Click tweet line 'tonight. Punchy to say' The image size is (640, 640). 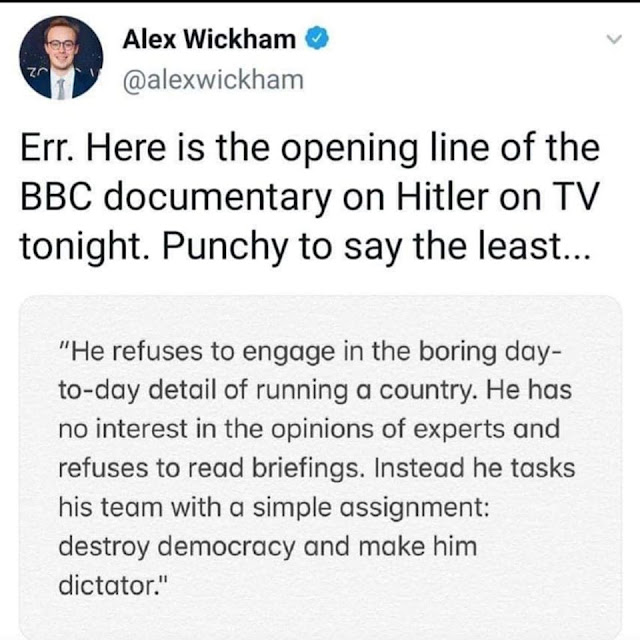coord(305,248)
